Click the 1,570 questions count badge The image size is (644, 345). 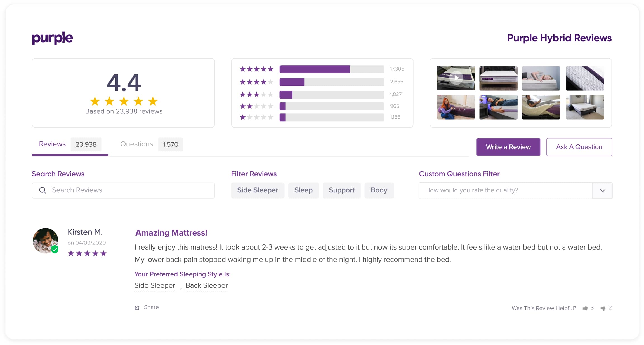pyautogui.click(x=171, y=144)
